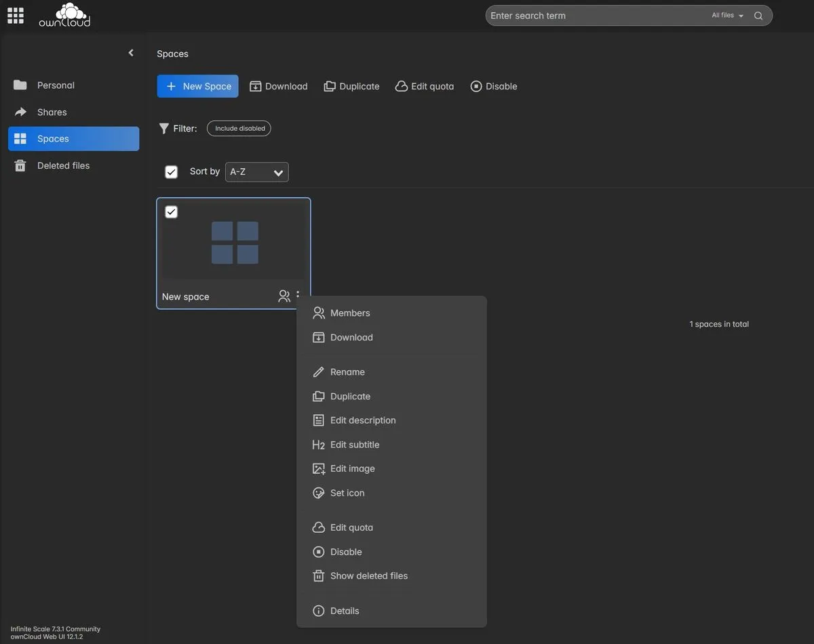Open the All files search scope dropdown
This screenshot has height=644, width=814.
point(724,15)
